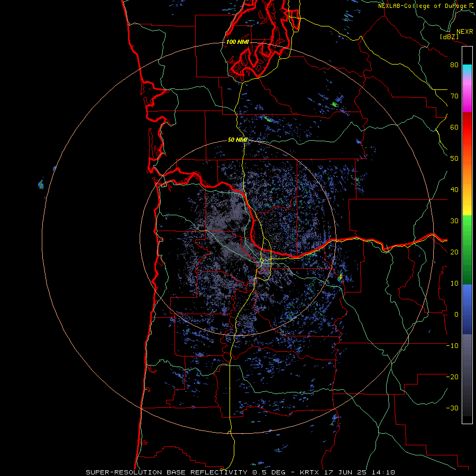
Task: Click the yellow-red echo east of radar site
Action: (340, 277)
